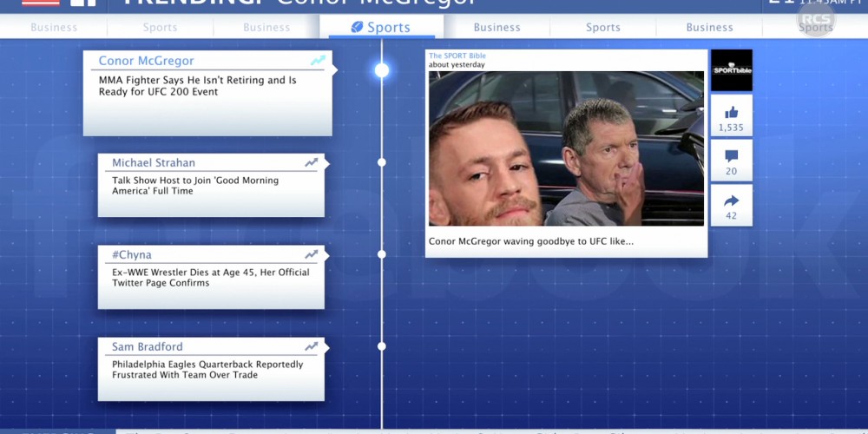Open the Conor McGregor trending topic title
Image resolution: width=868 pixels, height=434 pixels.
tap(146, 61)
